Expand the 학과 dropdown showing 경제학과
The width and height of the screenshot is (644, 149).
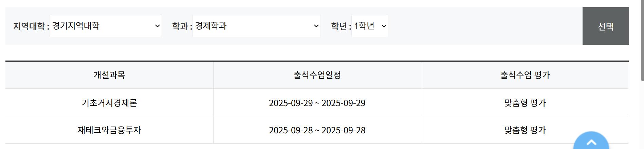[x=256, y=26]
